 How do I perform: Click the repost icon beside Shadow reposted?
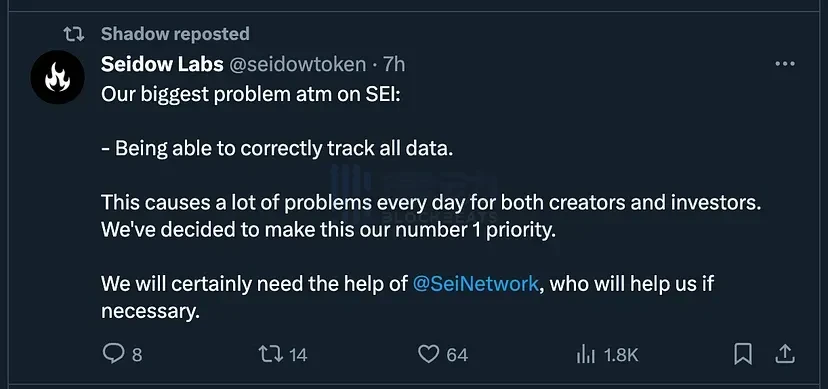[73, 34]
